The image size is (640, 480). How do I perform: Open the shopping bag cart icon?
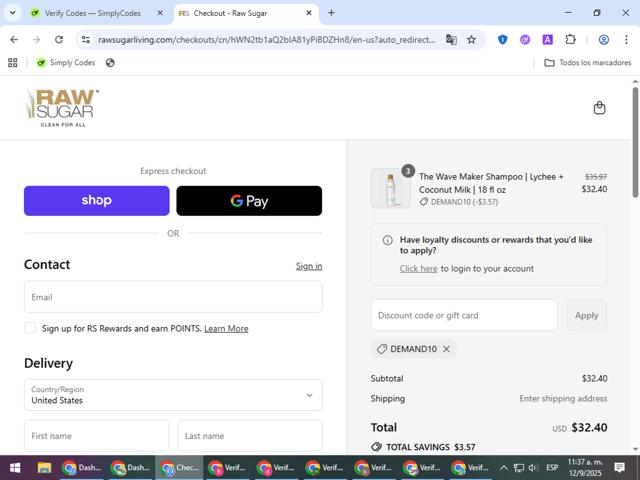pyautogui.click(x=599, y=108)
